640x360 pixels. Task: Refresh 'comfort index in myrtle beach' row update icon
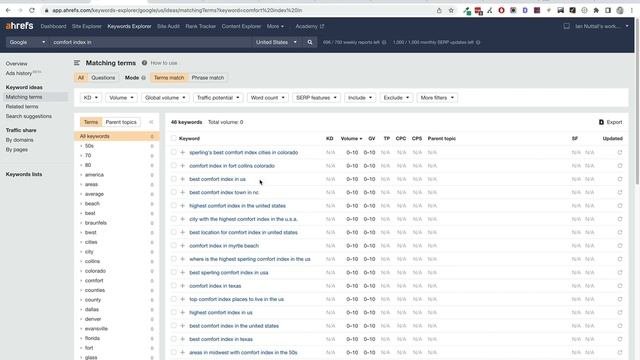click(x=620, y=246)
